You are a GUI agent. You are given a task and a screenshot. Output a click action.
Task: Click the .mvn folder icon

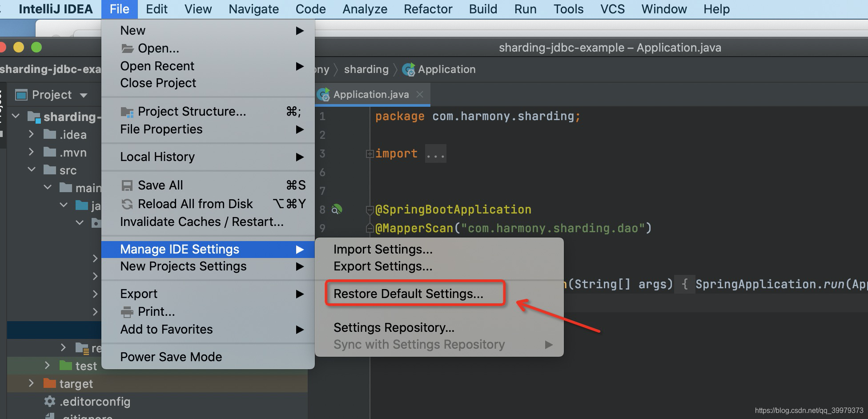click(x=50, y=152)
